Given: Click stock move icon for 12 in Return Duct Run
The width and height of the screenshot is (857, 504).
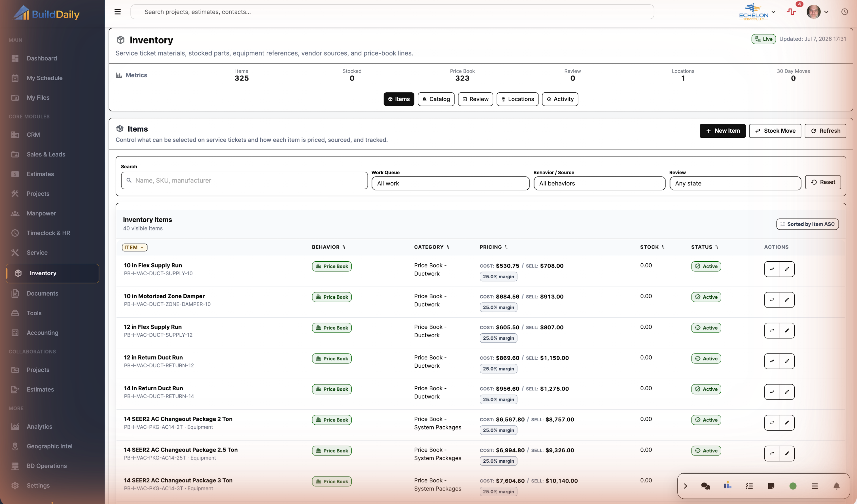Looking at the screenshot, I should [772, 361].
